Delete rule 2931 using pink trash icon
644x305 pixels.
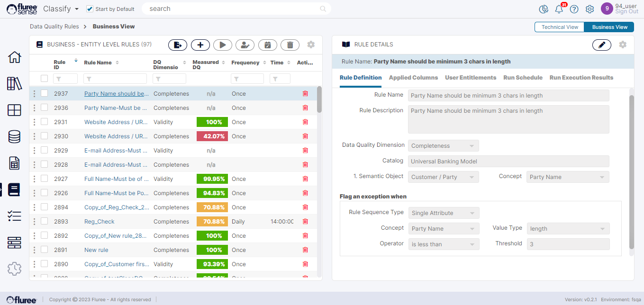(305, 122)
